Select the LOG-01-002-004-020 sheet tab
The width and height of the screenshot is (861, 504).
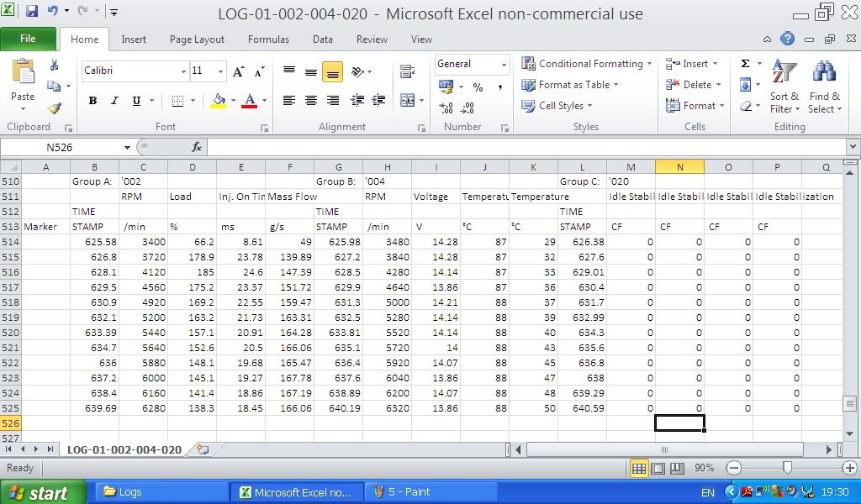coord(124,449)
